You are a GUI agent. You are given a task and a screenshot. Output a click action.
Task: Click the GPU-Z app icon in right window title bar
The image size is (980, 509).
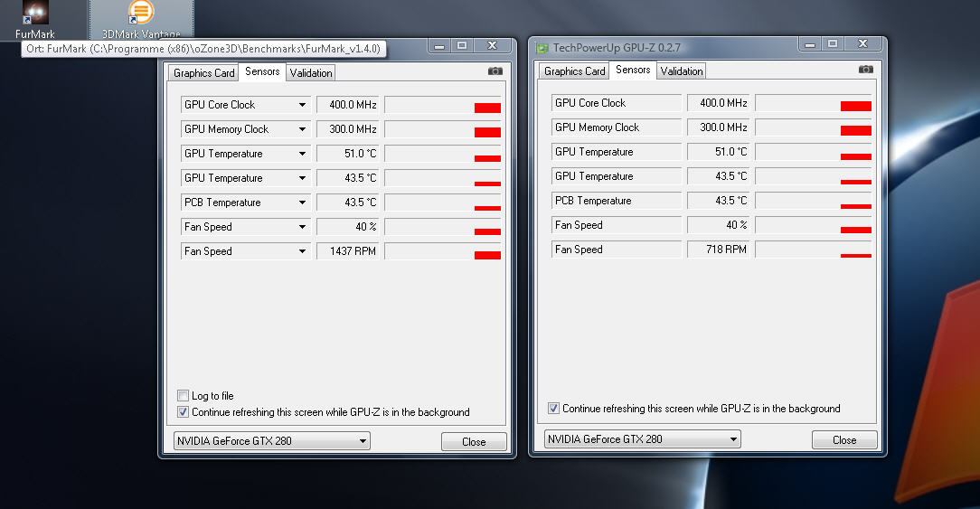542,48
